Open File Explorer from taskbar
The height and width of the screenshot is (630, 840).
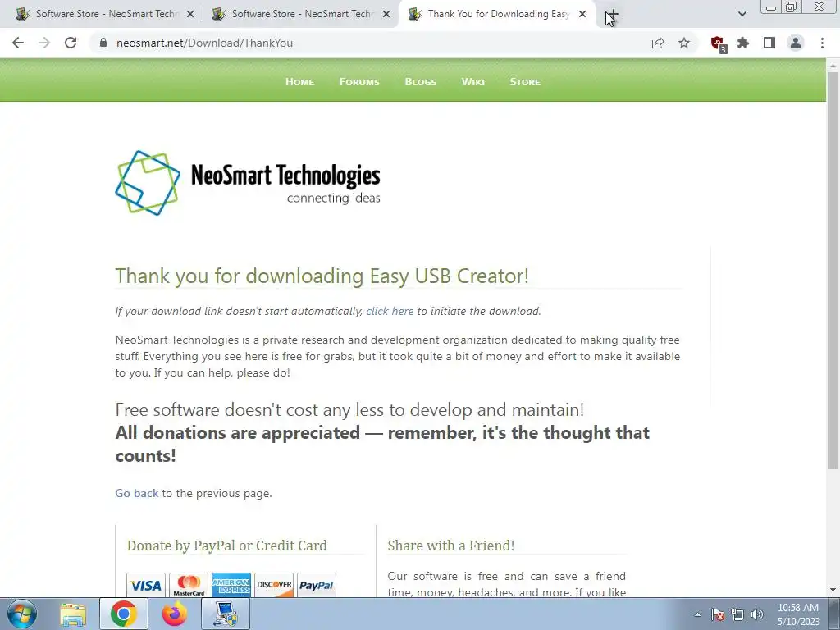click(73, 614)
